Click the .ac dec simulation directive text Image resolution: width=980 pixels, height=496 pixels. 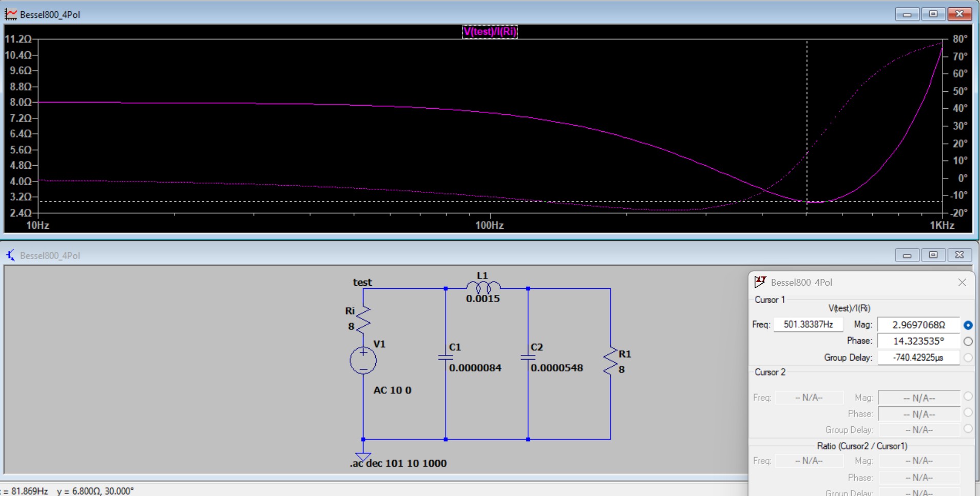tap(398, 463)
